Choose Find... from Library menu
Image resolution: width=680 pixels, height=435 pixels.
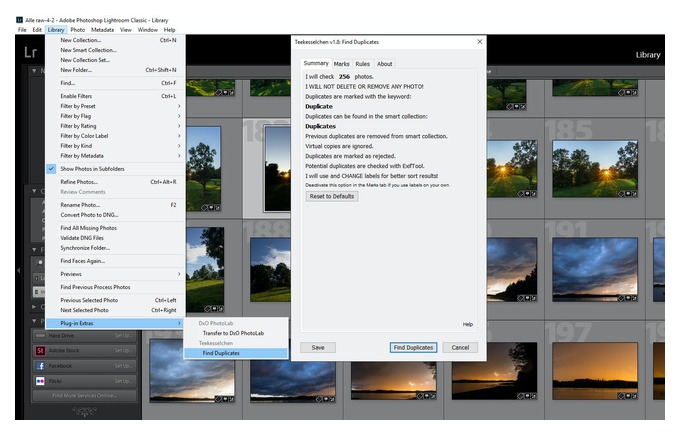(115, 83)
